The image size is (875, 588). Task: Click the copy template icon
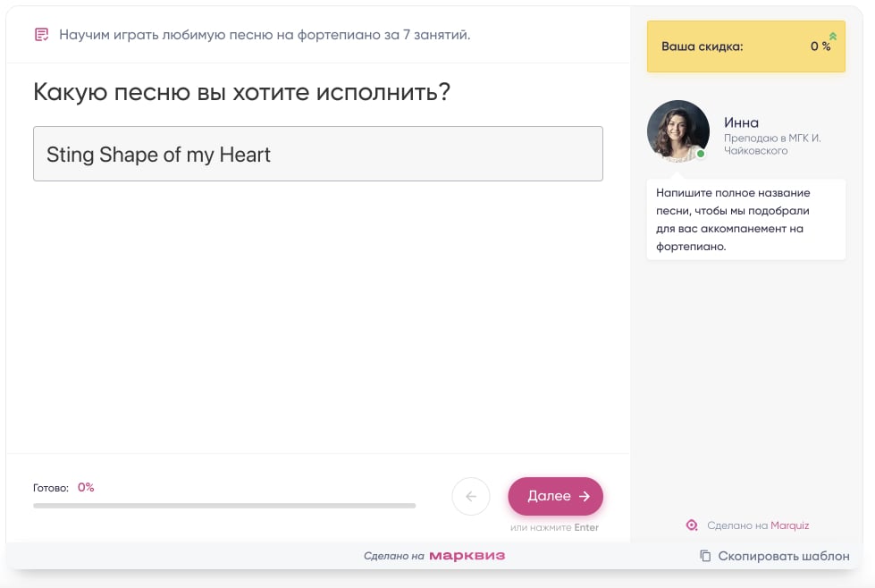705,556
